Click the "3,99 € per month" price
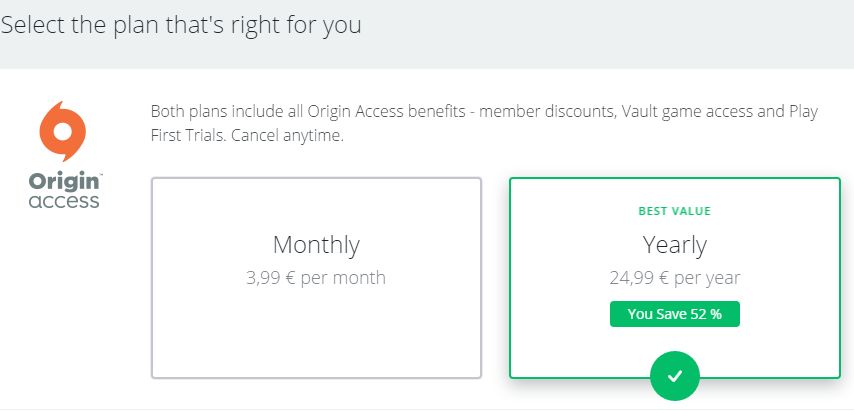The image size is (854, 411). [316, 277]
